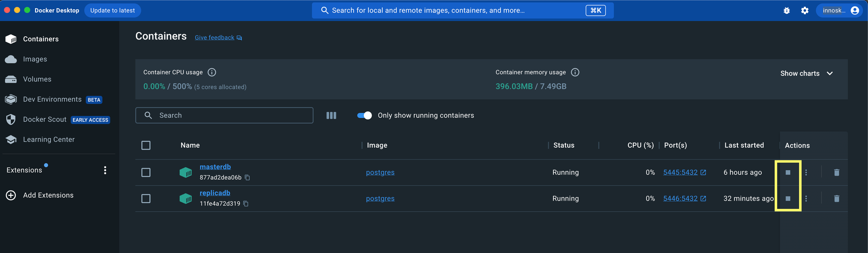The width and height of the screenshot is (868, 253).
Task: Go to Containers in sidebar
Action: (41, 39)
